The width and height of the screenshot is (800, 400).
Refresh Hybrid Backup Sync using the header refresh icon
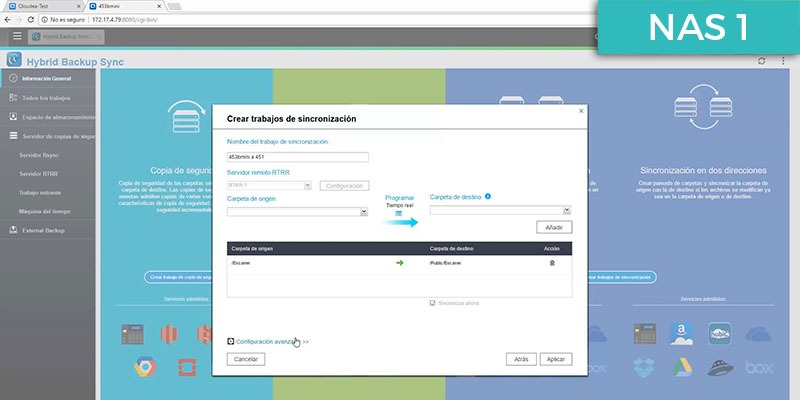pyautogui.click(x=762, y=61)
